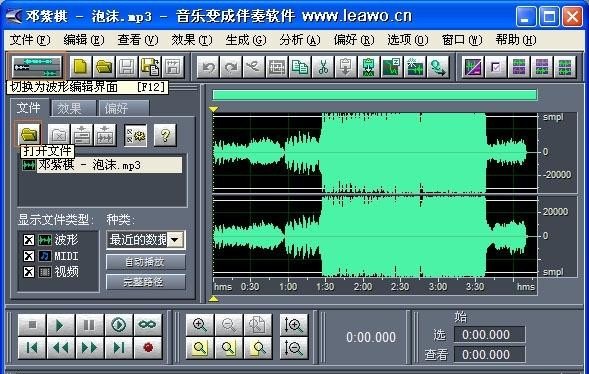The width and height of the screenshot is (589, 374).
Task: Zoom out vertically with arrow minus magnifier
Action: [294, 348]
